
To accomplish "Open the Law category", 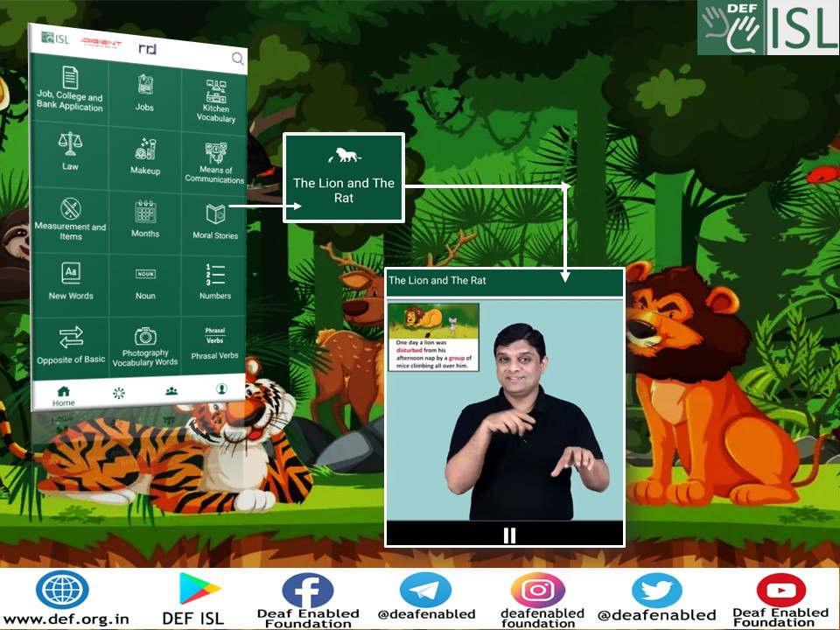I will [x=70, y=153].
